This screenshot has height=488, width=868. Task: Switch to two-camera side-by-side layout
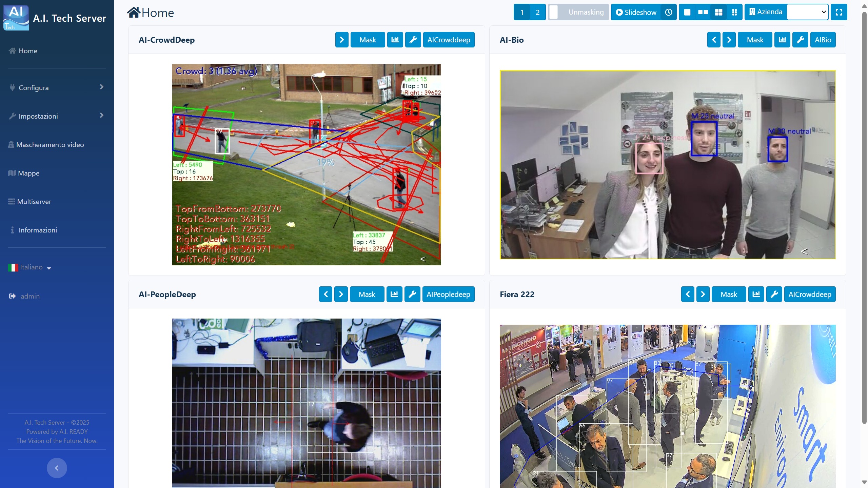pos(703,12)
